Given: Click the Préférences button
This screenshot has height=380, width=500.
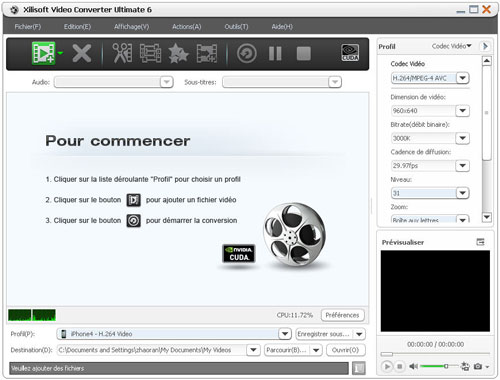Looking at the screenshot, I should click(x=342, y=315).
